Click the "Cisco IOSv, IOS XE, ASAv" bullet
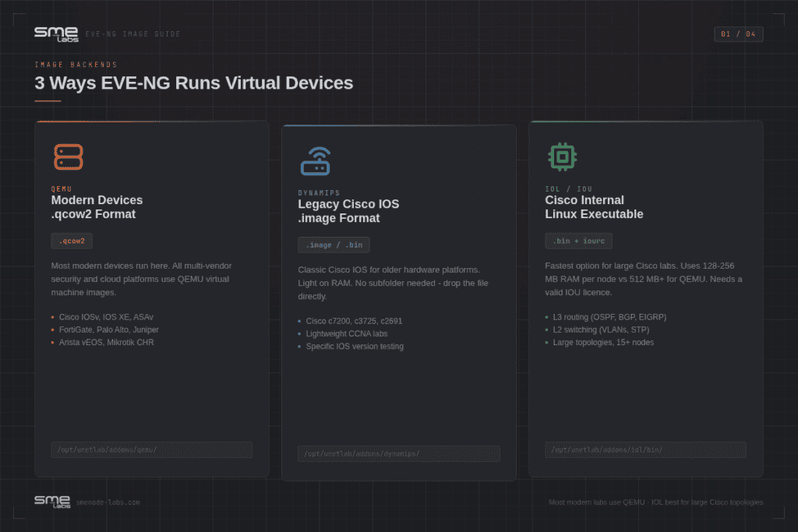This screenshot has width=798, height=532. (x=106, y=317)
